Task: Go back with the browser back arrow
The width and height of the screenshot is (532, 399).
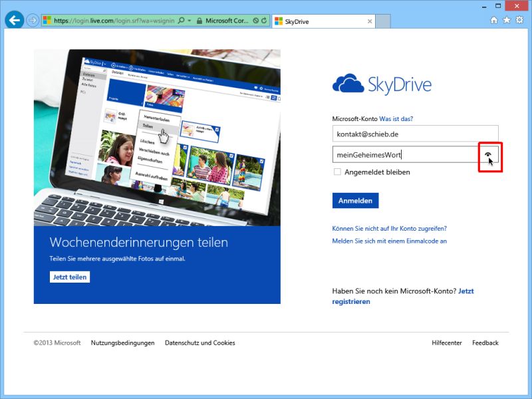Action: 15,21
